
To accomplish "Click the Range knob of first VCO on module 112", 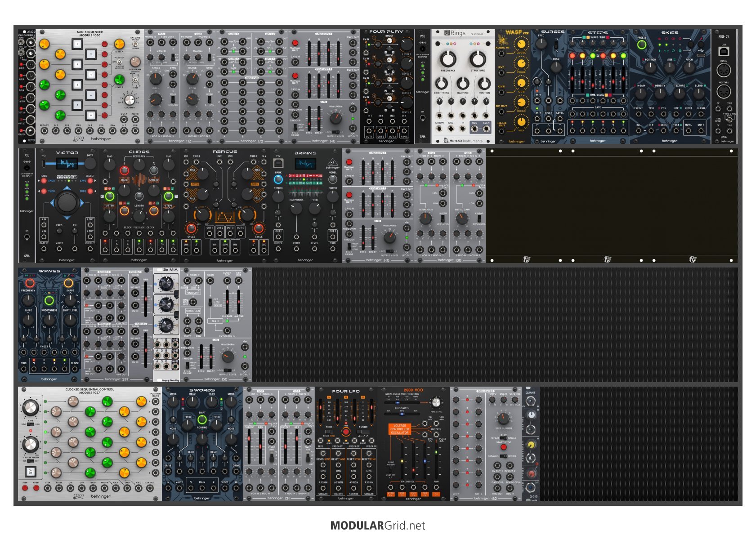I will (156, 79).
